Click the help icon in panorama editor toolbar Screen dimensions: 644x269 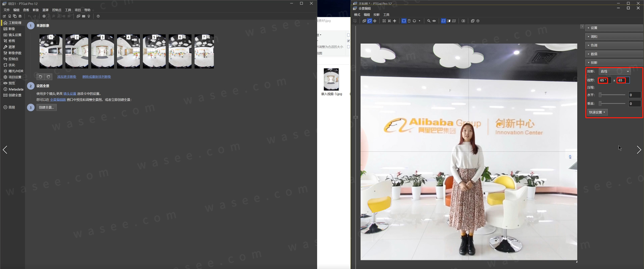(x=478, y=21)
